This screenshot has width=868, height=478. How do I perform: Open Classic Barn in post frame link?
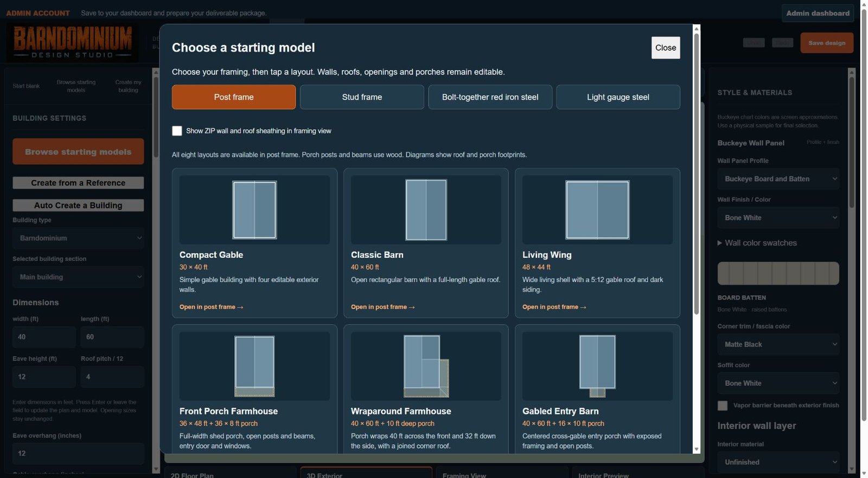tap(383, 307)
